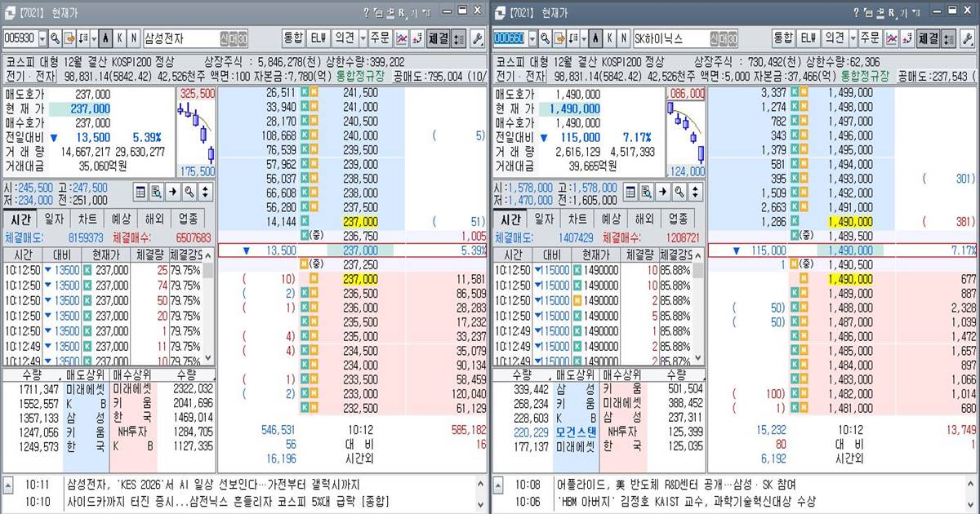Viewport: 980px width, 514px height.
Task: Toggle the 통합 button in Samsung window
Action: pos(293,38)
